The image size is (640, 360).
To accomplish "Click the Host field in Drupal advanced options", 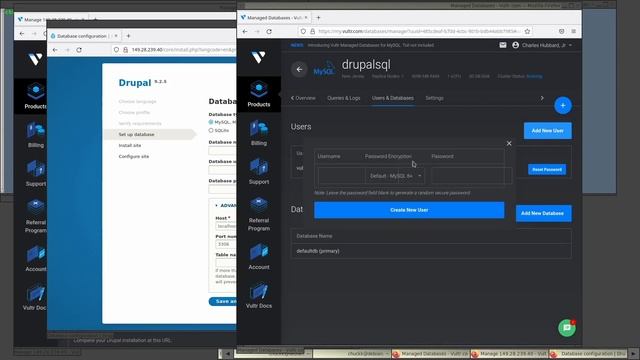I will pos(226,226).
